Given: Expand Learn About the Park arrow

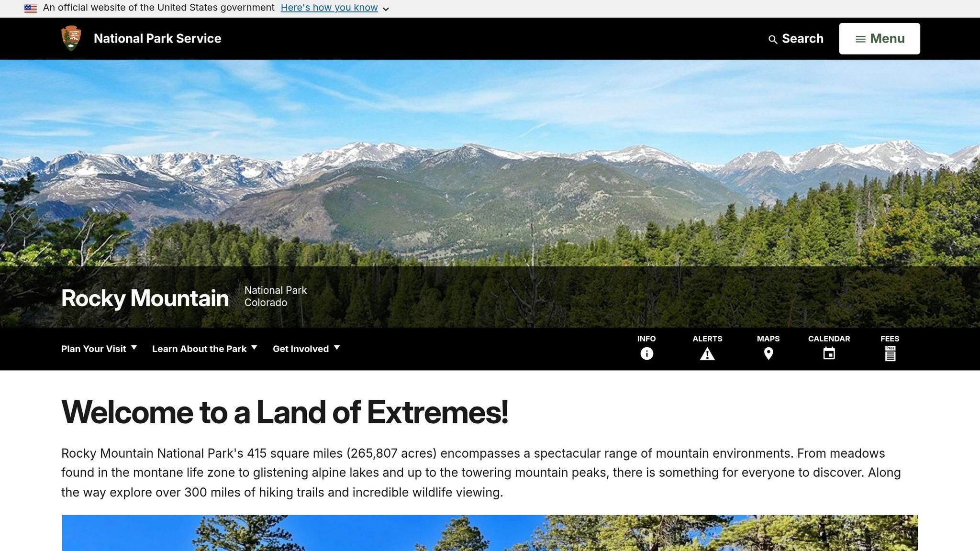Looking at the screenshot, I should pos(254,348).
